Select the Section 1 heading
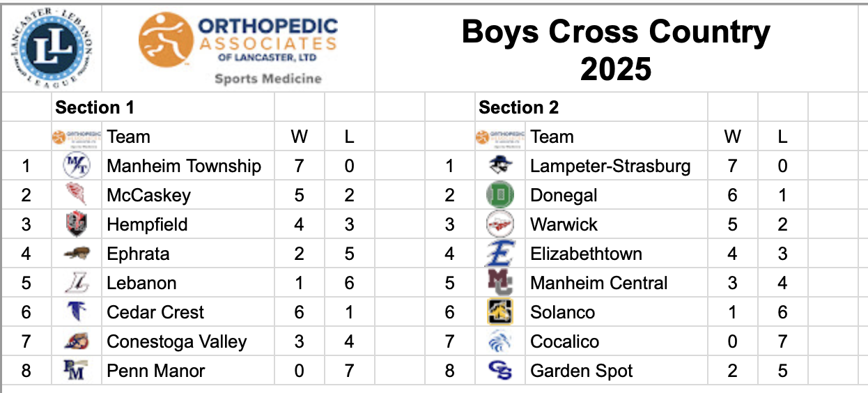868x393 pixels. tap(95, 107)
